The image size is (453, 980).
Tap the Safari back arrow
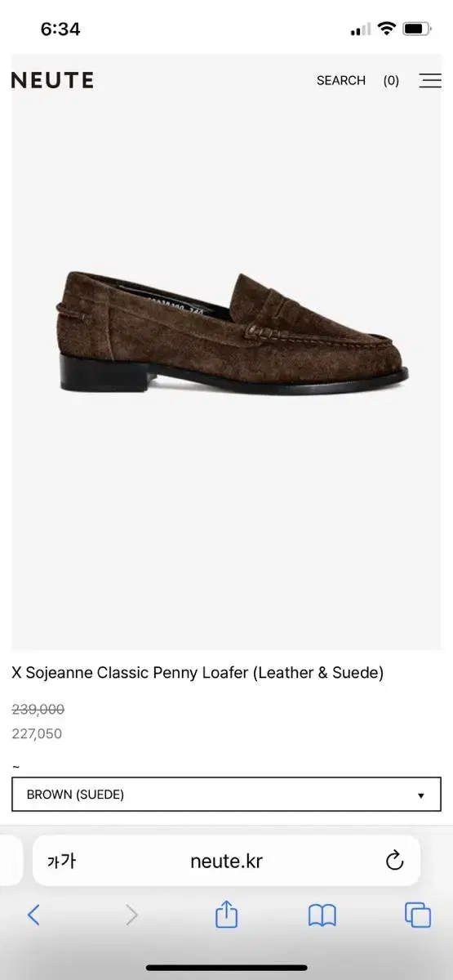coord(33,915)
